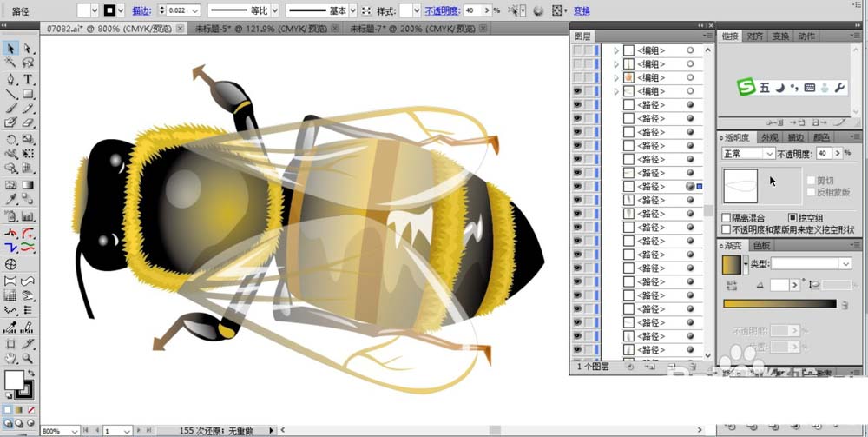Select the Type tool
This screenshot has width=868, height=437.
coord(29,79)
